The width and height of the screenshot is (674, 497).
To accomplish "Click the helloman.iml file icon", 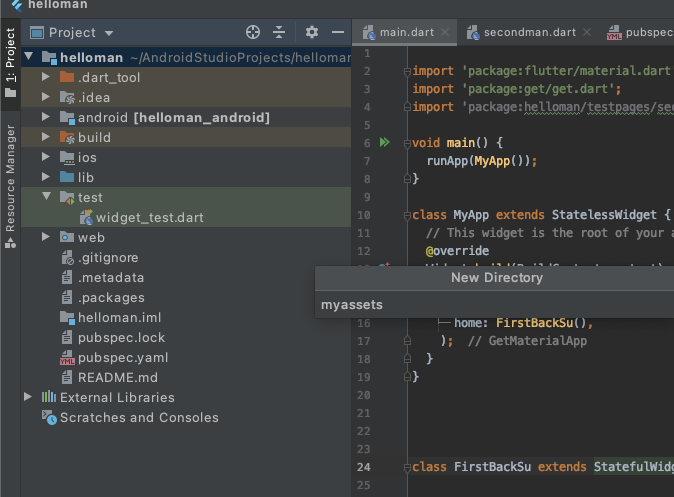I will click(67, 317).
